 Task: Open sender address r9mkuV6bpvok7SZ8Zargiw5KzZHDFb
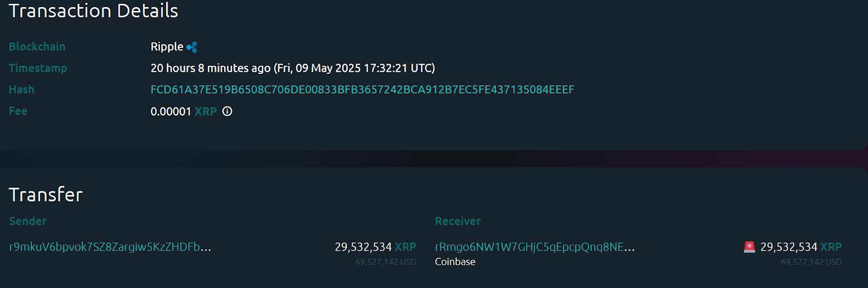pyautogui.click(x=110, y=247)
